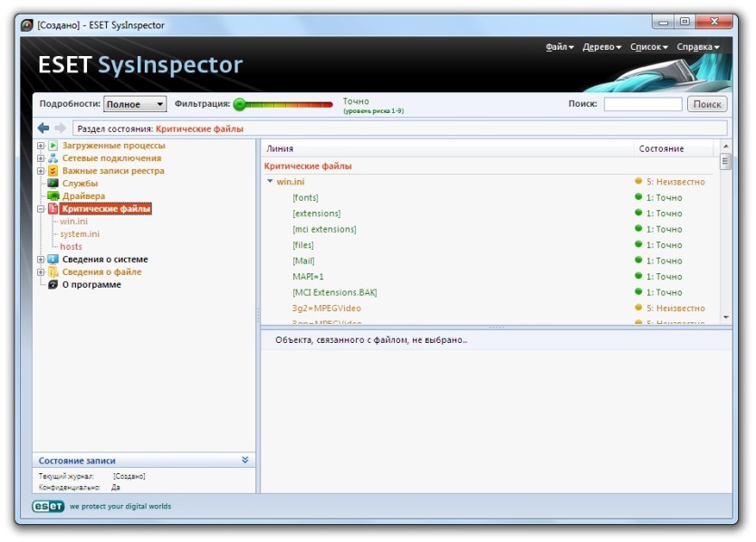This screenshot has width=756, height=542.
Task: Click the green status dot of the [Mail] row
Action: click(638, 261)
